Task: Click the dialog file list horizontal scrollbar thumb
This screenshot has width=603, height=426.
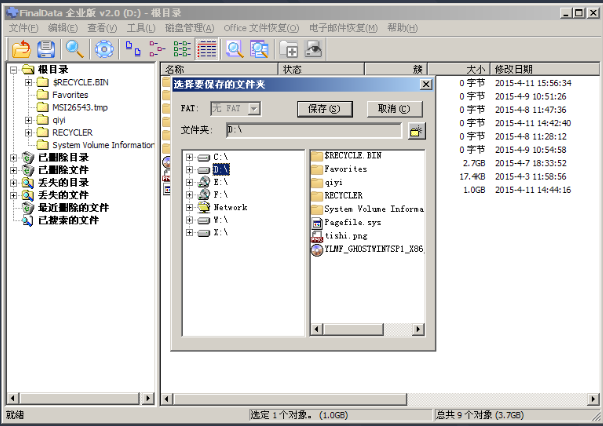Action: 354,329
